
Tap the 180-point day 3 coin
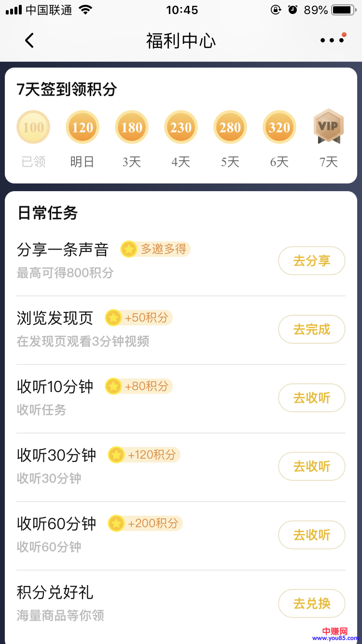pos(132,127)
